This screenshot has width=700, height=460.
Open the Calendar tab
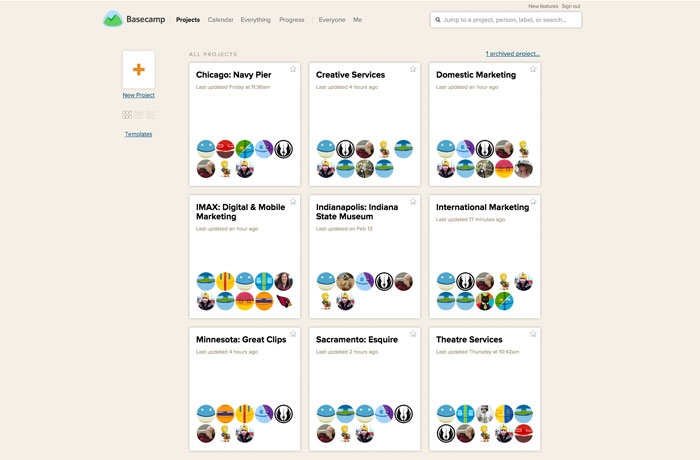click(221, 20)
